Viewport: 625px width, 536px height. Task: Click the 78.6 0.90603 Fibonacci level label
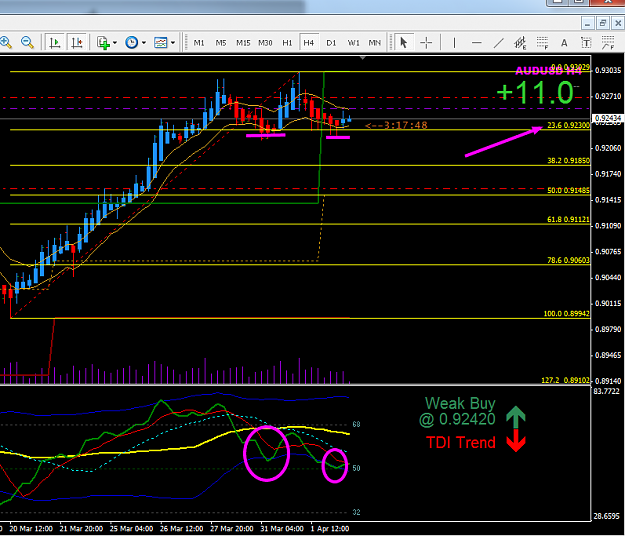click(x=568, y=260)
